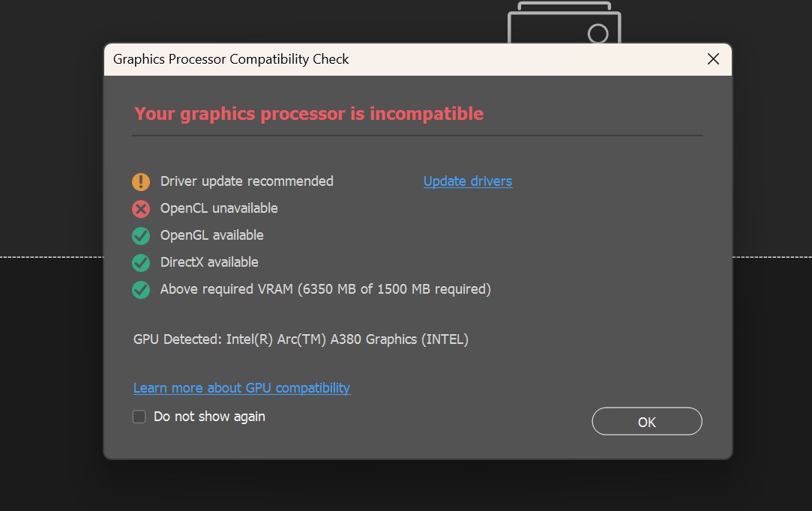The width and height of the screenshot is (812, 511).
Task: Select the OpenCL unavailable status text
Action: click(219, 208)
